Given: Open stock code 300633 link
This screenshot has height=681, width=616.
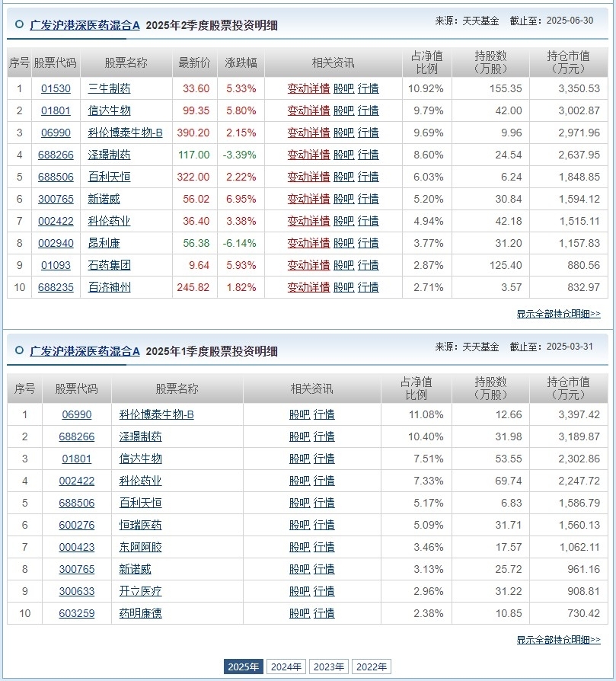Looking at the screenshot, I should tap(76, 592).
